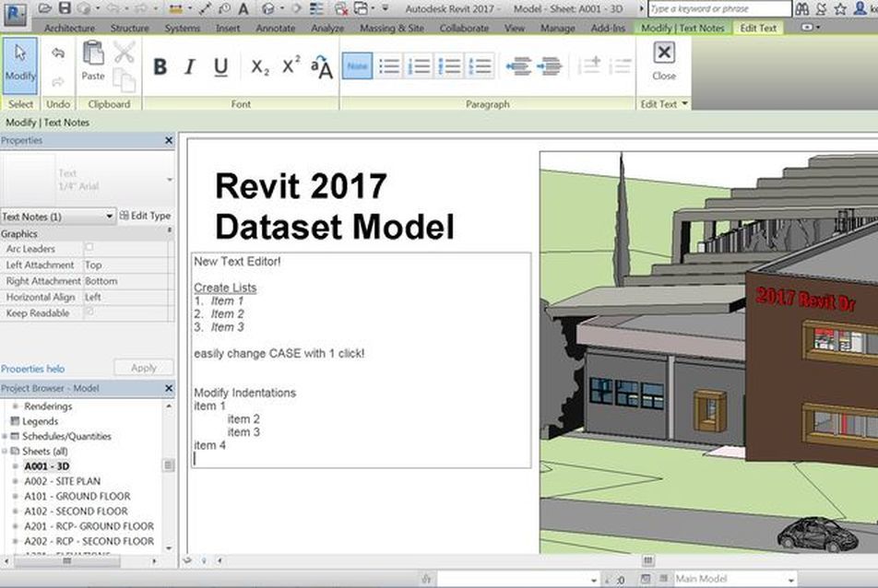The width and height of the screenshot is (878, 588).
Task: Switch to Modify | Text Notes tab
Action: [682, 28]
